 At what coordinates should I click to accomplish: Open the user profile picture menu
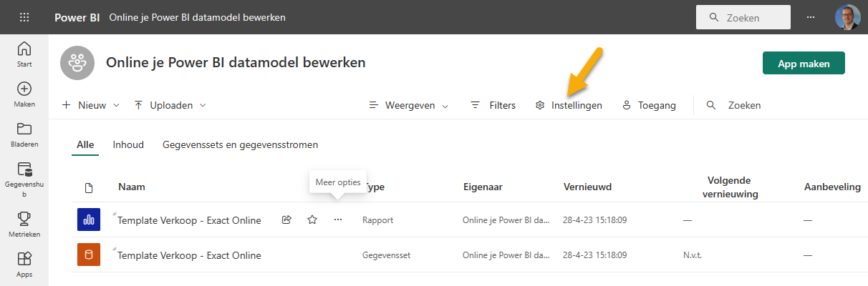click(x=847, y=17)
